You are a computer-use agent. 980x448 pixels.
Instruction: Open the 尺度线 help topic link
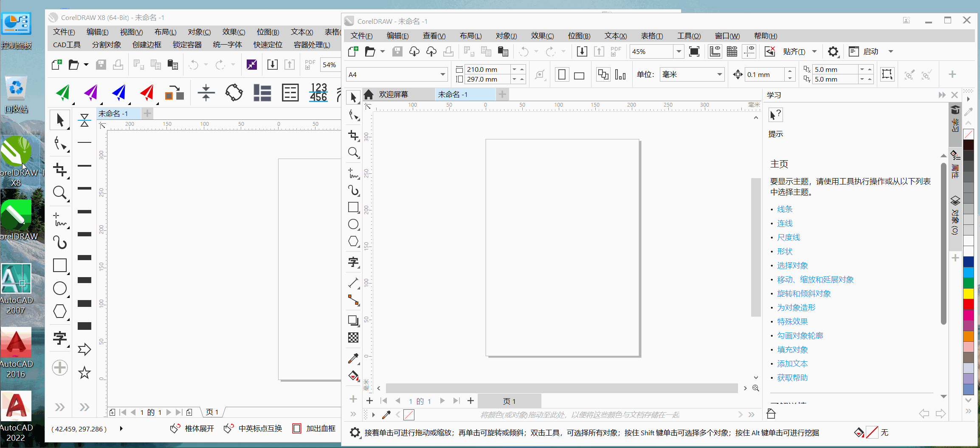(789, 237)
